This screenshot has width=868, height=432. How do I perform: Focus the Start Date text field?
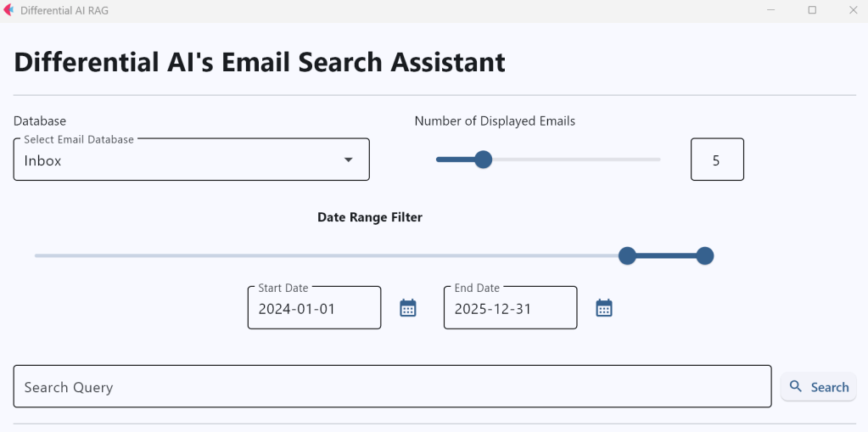point(314,309)
